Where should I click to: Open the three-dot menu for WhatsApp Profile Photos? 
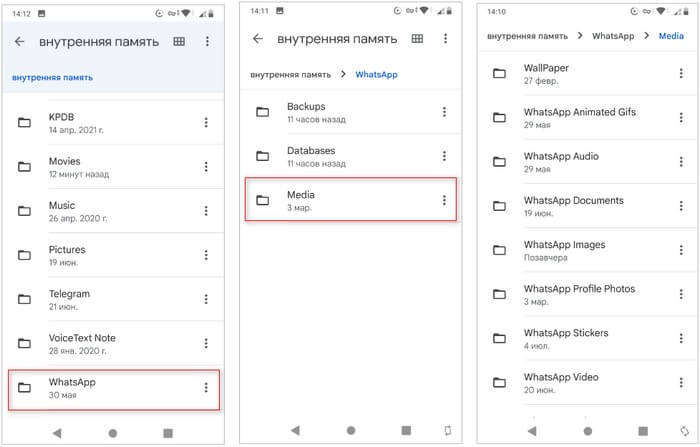point(681,294)
